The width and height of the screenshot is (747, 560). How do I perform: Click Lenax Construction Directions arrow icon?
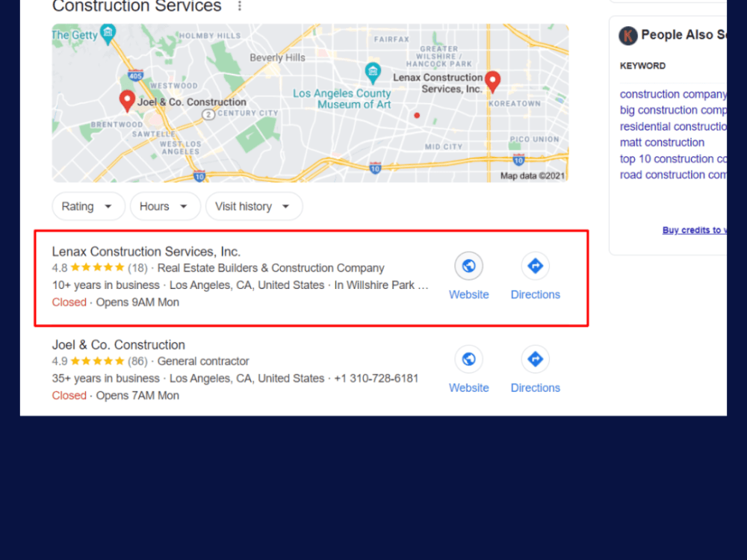[535, 266]
